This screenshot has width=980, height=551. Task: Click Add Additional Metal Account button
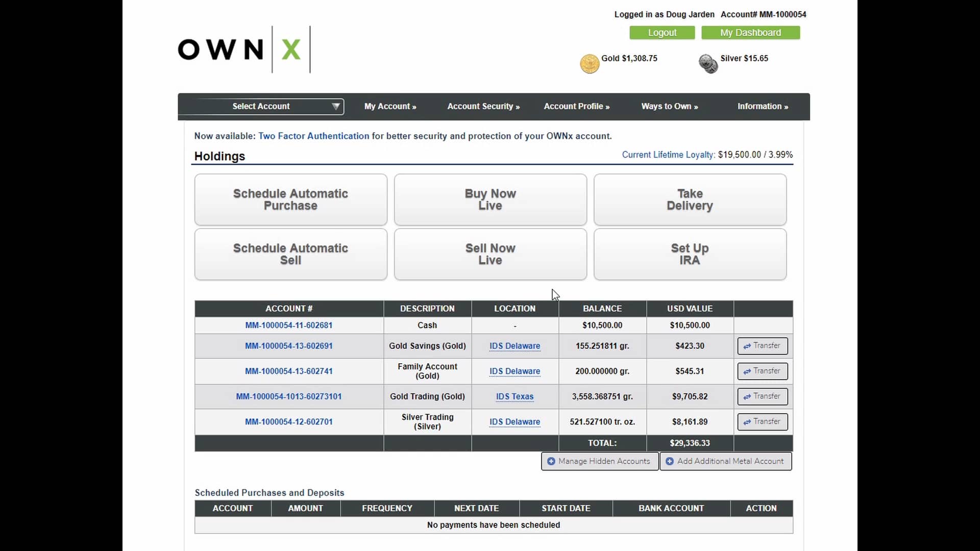pos(726,461)
